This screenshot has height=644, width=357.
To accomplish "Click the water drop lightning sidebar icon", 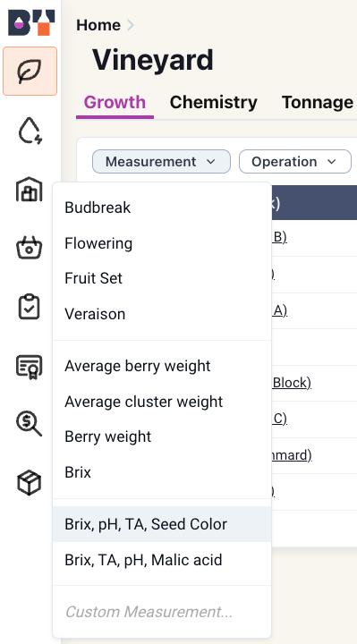I will (x=30, y=131).
